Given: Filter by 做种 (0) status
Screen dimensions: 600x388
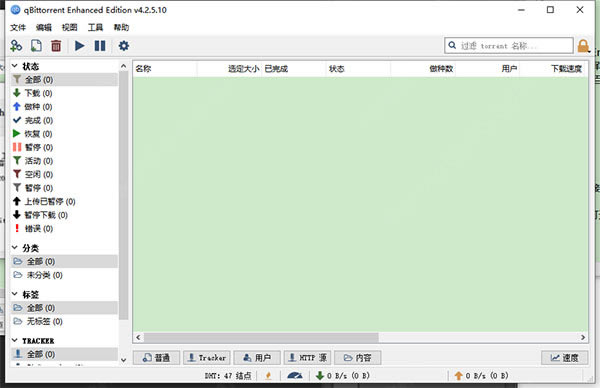Looking at the screenshot, I should (64, 107).
